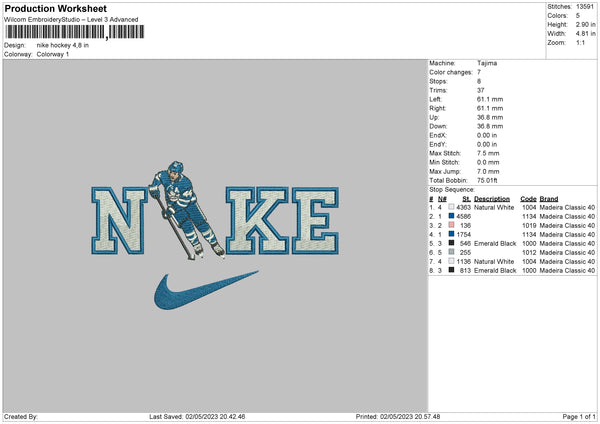Click the 'Created By:' label
The image size is (600, 424).
click(x=21, y=416)
